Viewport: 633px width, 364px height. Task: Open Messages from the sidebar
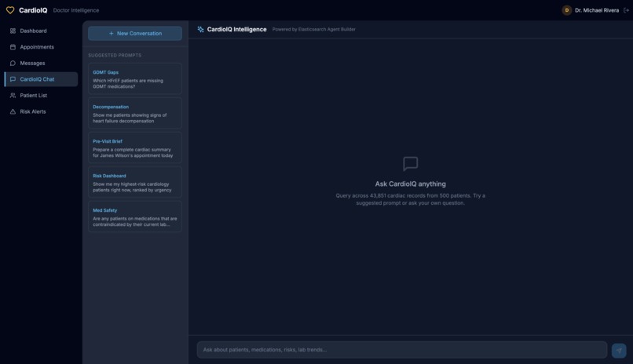coord(41,63)
